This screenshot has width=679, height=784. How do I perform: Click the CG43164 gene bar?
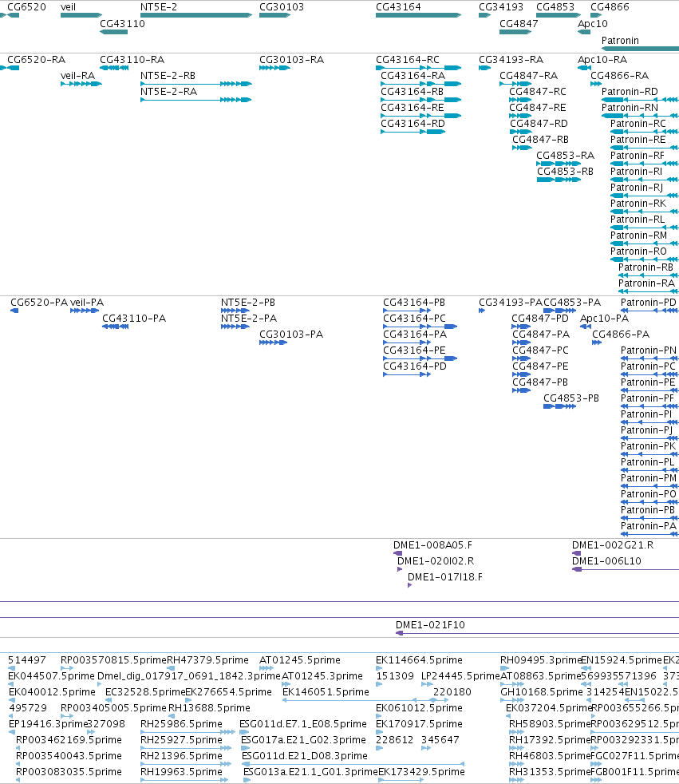coord(418,15)
